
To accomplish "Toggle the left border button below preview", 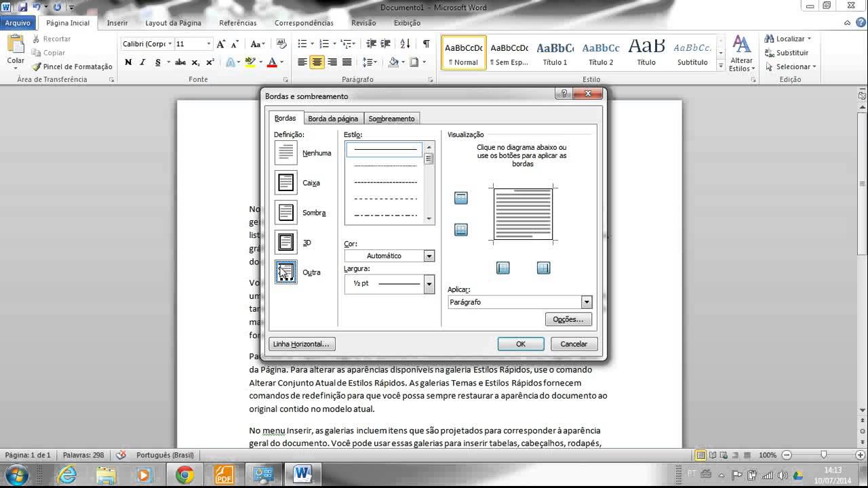I will pyautogui.click(x=503, y=268).
